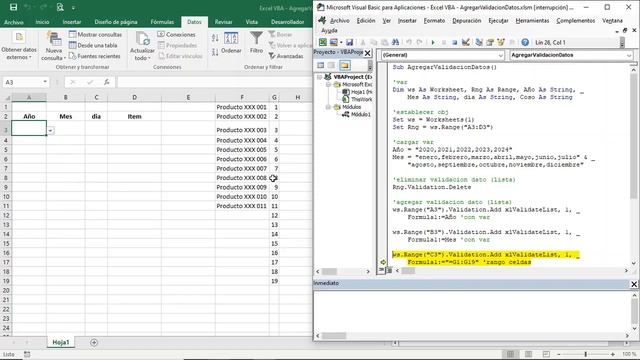Click Page Break Preview icon in status bar
This screenshot has width=640, height=360.
pos(546,354)
